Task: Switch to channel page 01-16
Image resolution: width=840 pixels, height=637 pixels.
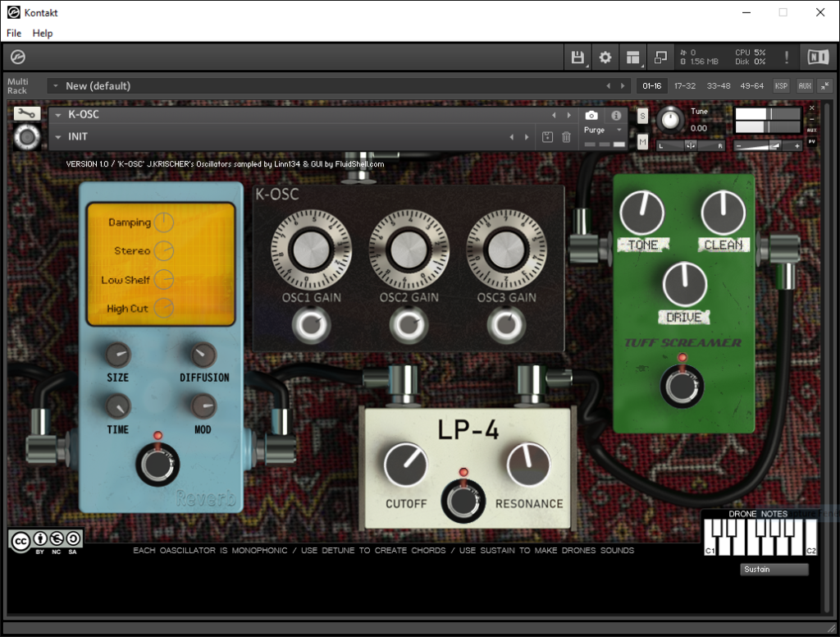Action: click(652, 86)
